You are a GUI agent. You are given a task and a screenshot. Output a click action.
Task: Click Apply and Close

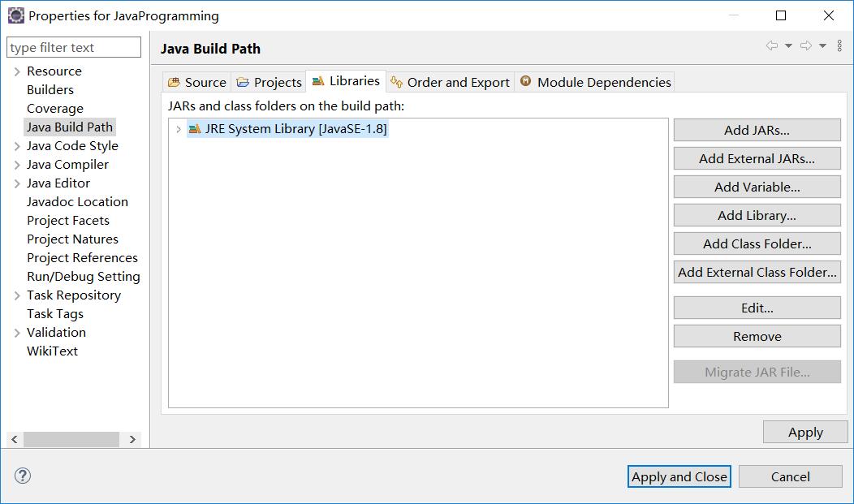click(679, 476)
